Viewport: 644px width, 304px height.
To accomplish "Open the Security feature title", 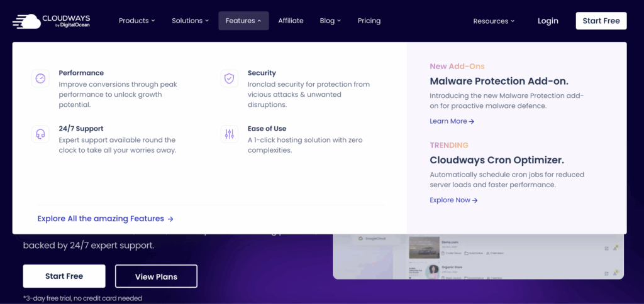I will point(262,73).
